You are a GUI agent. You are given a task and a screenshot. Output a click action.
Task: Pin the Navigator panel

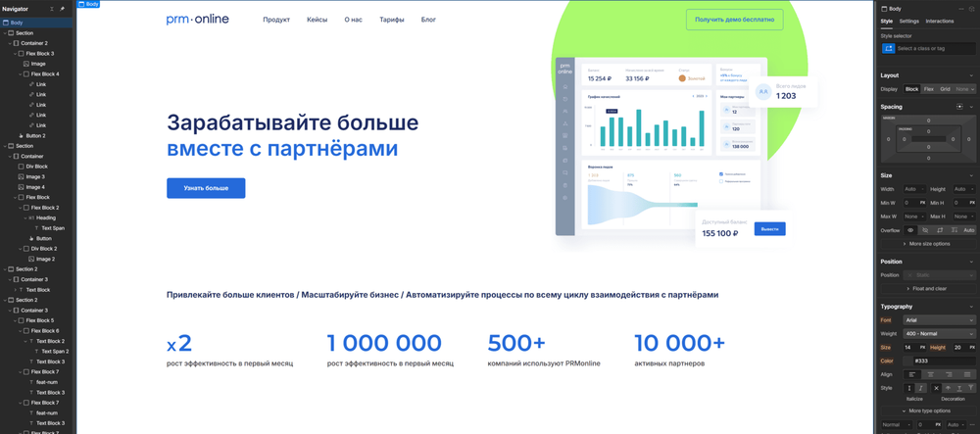tap(63, 8)
